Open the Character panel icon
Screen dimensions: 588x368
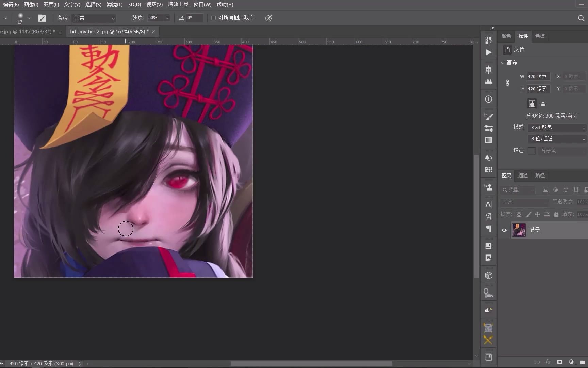pos(488,204)
